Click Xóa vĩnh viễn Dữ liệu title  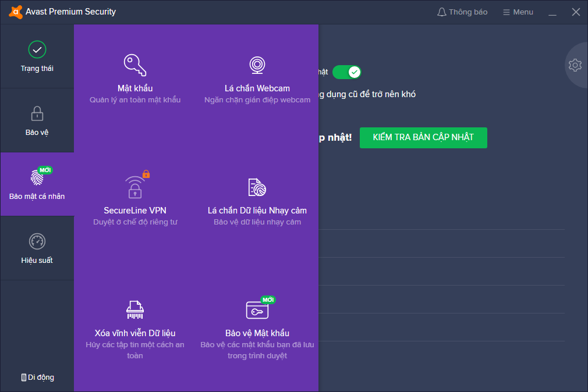(x=135, y=333)
